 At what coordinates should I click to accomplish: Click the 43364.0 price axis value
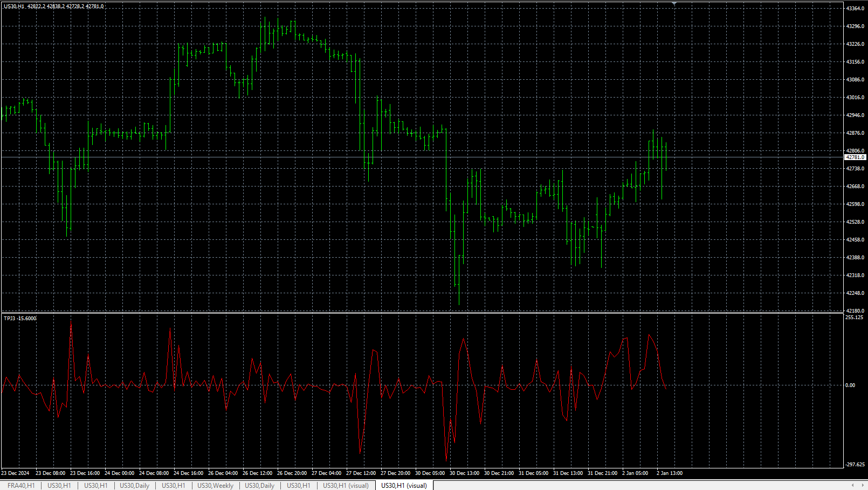(855, 9)
